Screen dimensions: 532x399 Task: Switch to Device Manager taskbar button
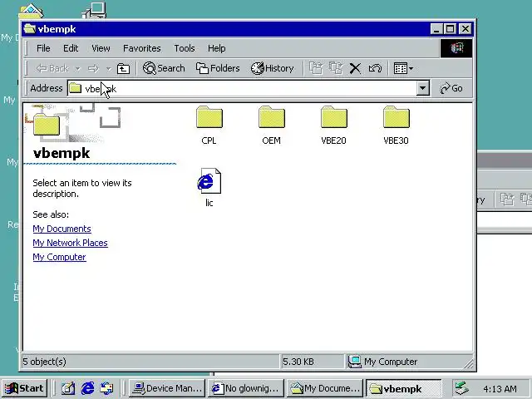(x=168, y=388)
